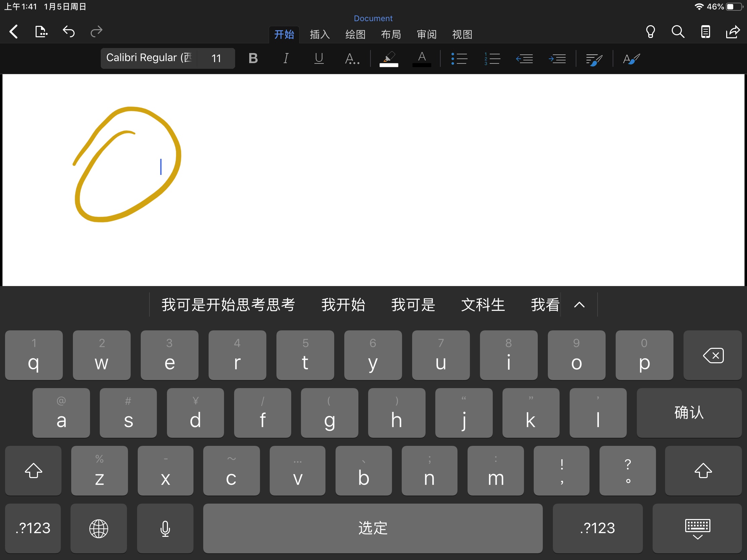
Task: Tap the back arrow icon
Action: (13, 32)
